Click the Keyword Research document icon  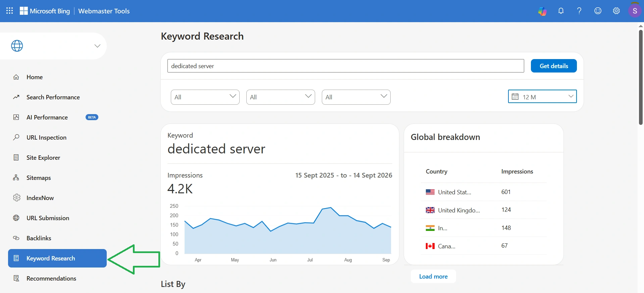16,258
